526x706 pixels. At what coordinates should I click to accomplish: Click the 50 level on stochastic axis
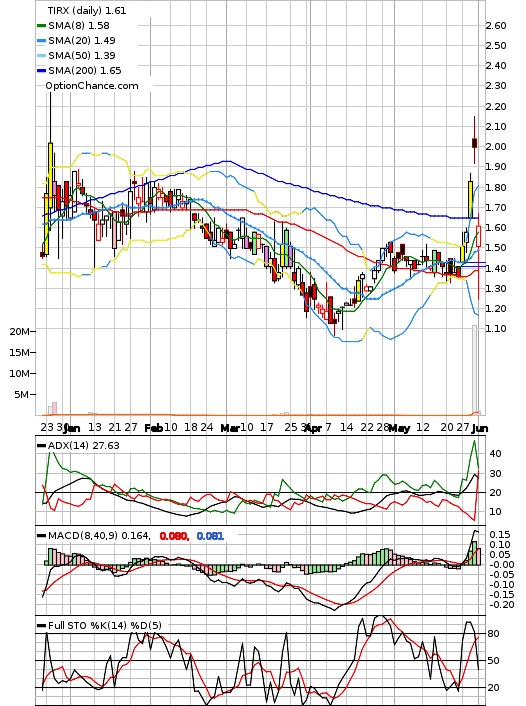(x=493, y=661)
